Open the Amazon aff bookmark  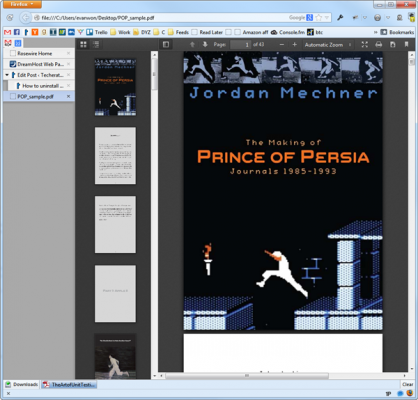(251, 32)
